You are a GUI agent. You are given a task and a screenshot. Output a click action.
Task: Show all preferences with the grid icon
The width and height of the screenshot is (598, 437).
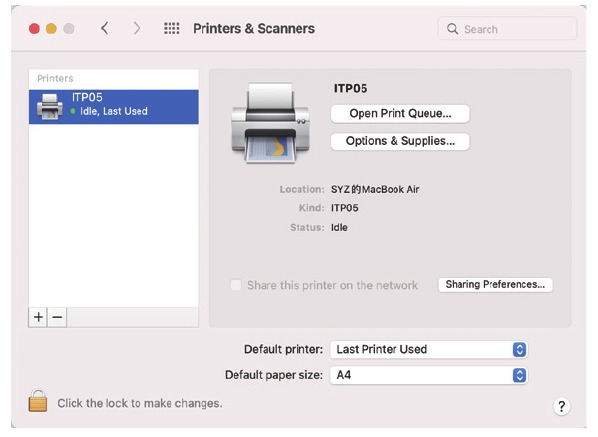[x=172, y=29]
